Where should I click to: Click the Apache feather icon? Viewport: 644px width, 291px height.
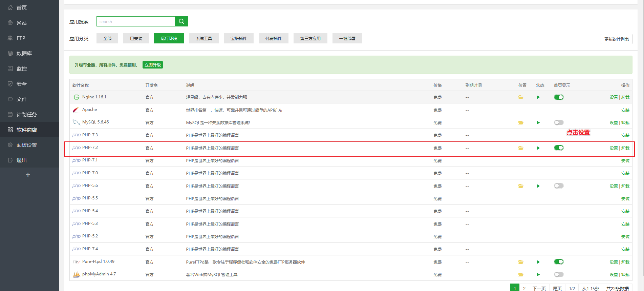pos(76,110)
